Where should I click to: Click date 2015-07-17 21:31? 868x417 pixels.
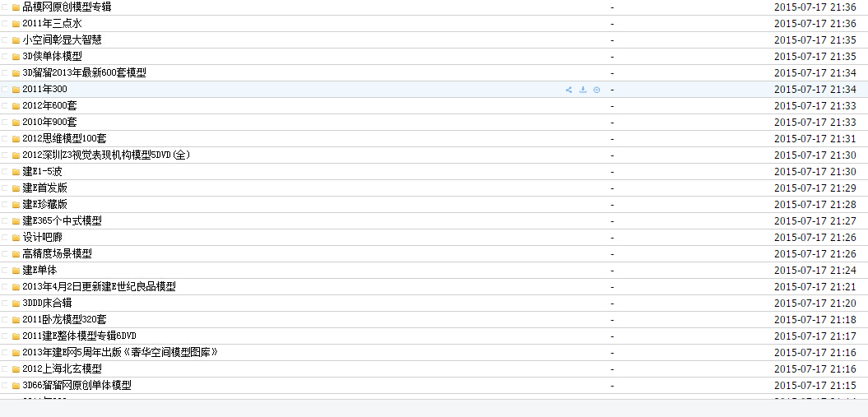tap(815, 139)
